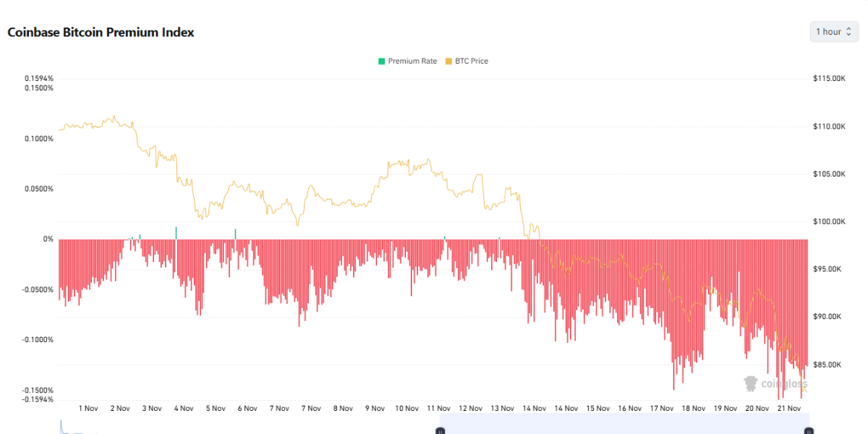Click the 5 Nov date label
This screenshot has width=868, height=434.
click(x=216, y=408)
